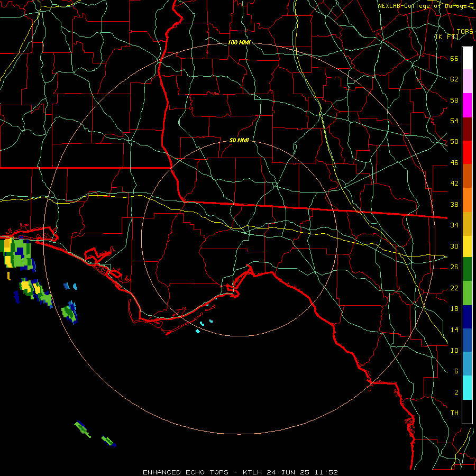Image resolution: width=476 pixels, height=476 pixels.
Task: Click the 11:52 timestamp in the caption
Action: pos(326,472)
